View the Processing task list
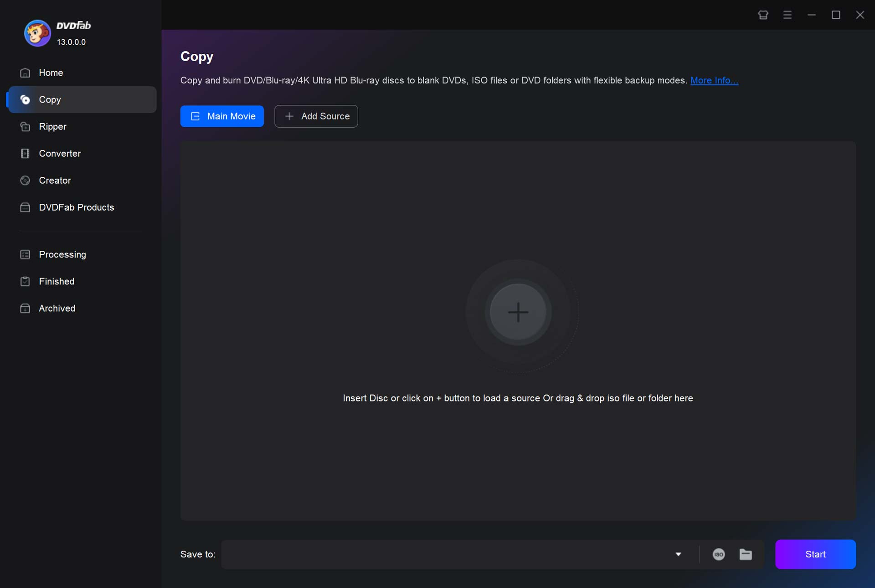 click(x=82, y=254)
